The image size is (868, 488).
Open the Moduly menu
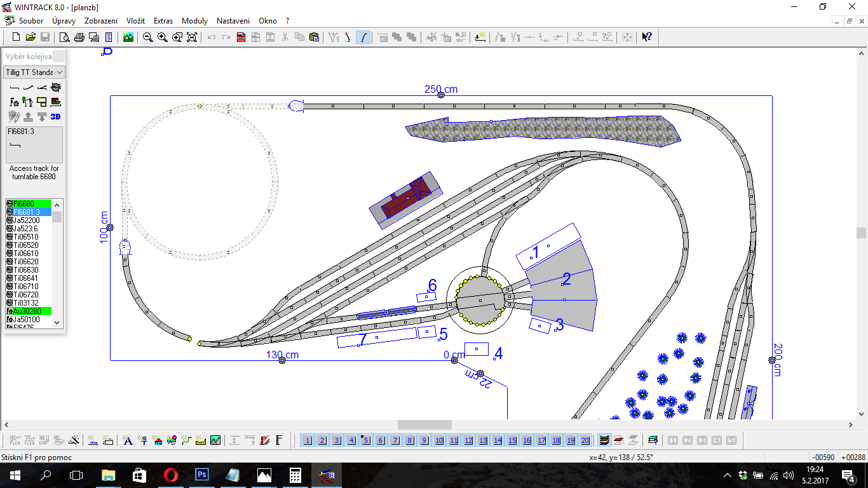tap(194, 20)
